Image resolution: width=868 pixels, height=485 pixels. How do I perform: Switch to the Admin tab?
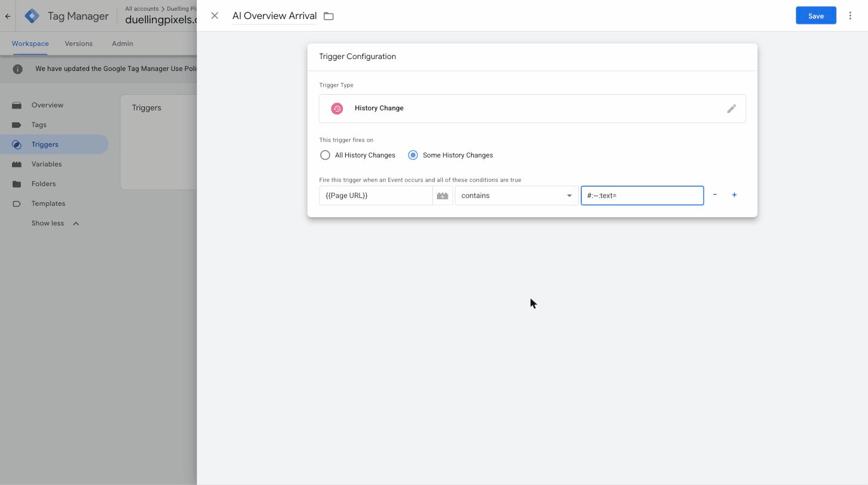122,44
